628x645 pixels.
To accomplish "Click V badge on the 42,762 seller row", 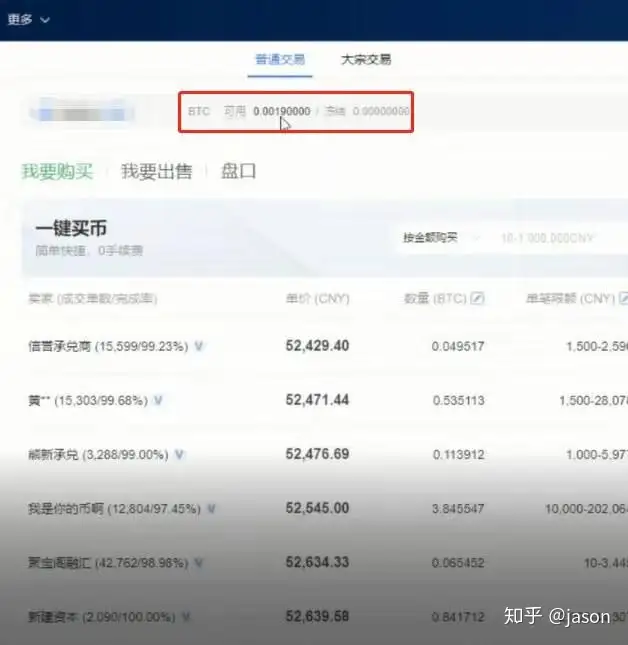I will [x=199, y=563].
